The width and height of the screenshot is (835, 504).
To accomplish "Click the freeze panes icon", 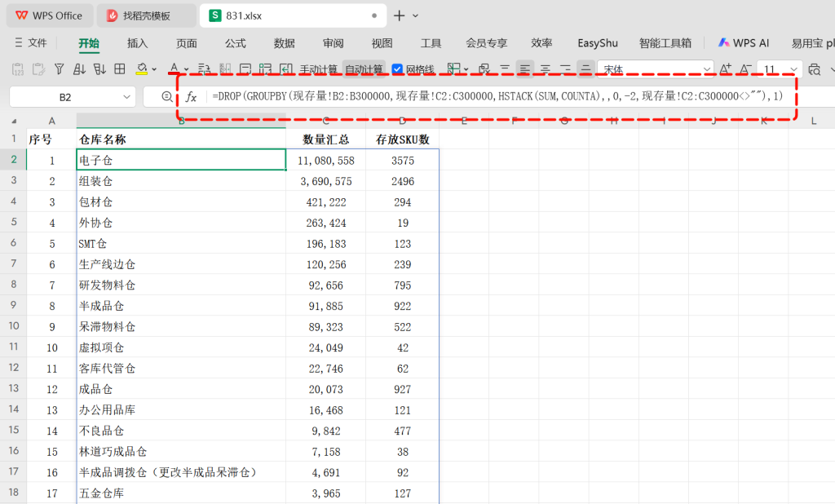I will (x=453, y=69).
